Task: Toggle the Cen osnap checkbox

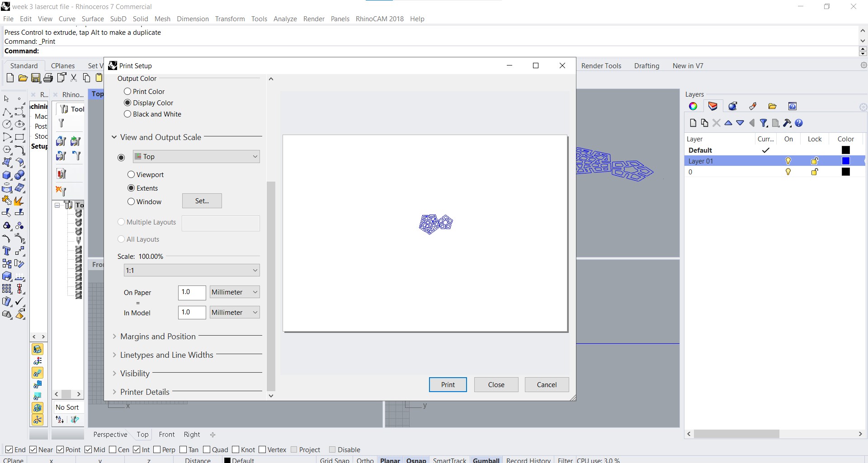Action: 113,449
